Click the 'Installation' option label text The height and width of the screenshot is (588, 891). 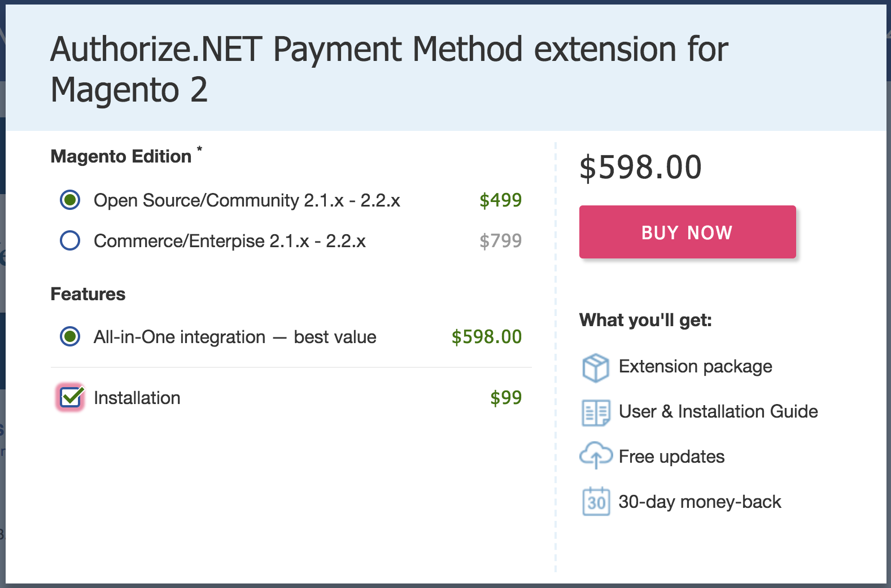(137, 398)
